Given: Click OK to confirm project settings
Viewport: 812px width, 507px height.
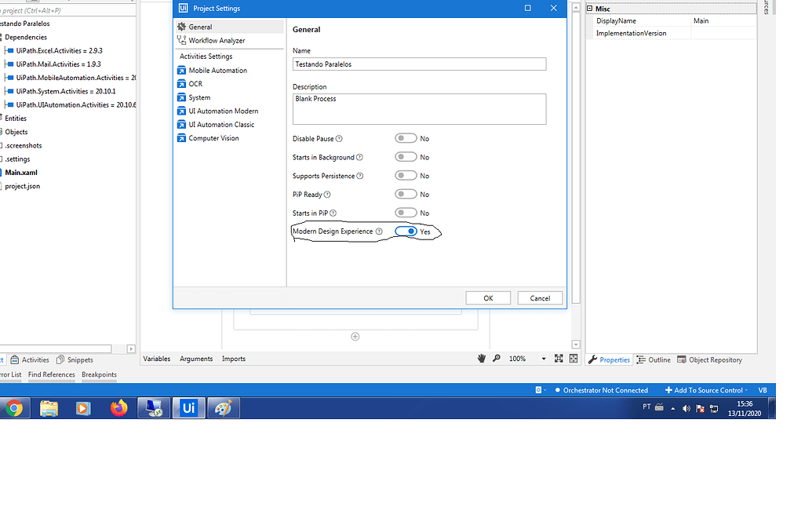Looking at the screenshot, I should (487, 297).
